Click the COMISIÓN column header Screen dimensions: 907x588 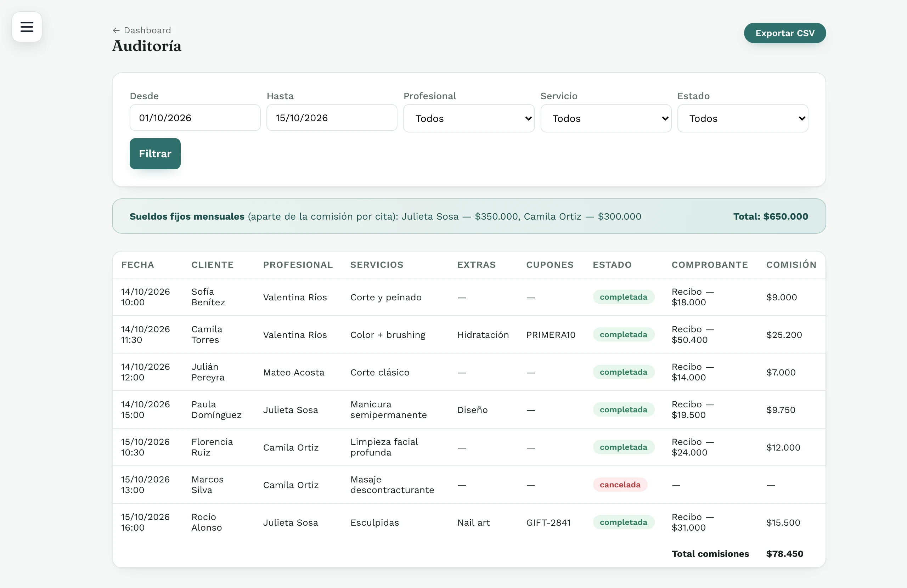(791, 265)
